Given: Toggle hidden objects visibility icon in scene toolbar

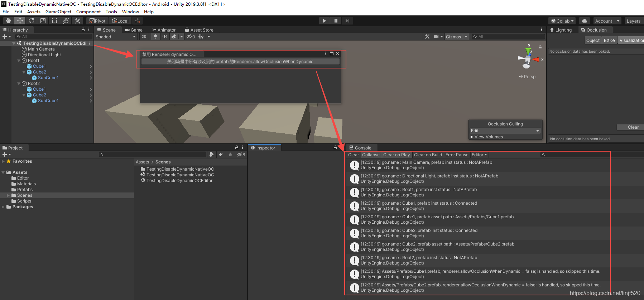Looking at the screenshot, I should tap(191, 37).
